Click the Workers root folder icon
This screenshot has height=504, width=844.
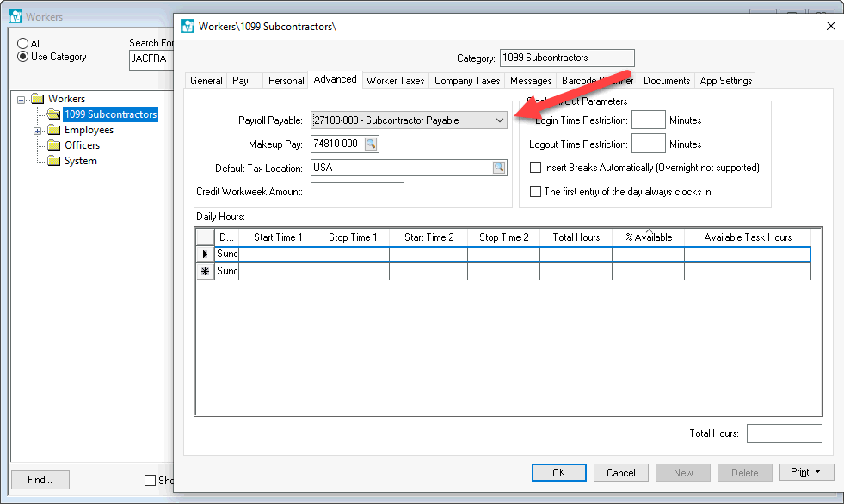tap(37, 99)
